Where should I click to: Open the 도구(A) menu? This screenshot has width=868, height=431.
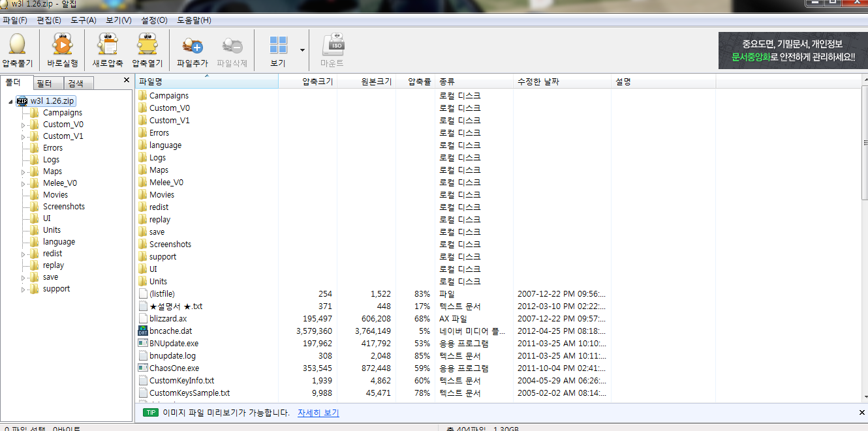84,20
